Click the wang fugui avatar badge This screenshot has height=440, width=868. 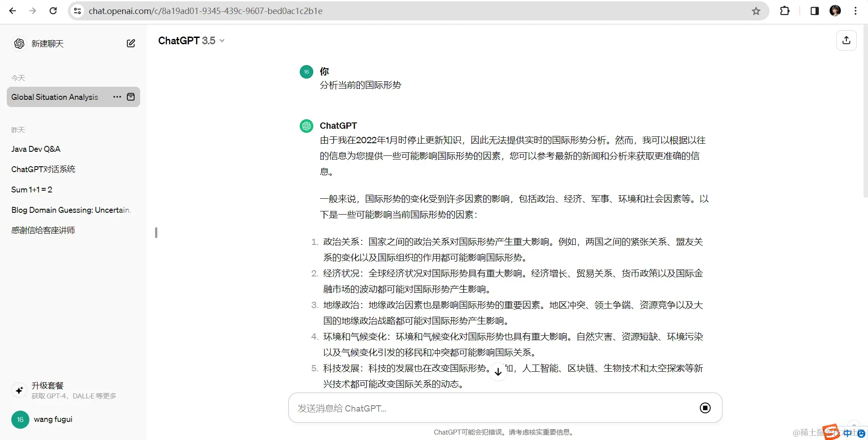pyautogui.click(x=20, y=420)
